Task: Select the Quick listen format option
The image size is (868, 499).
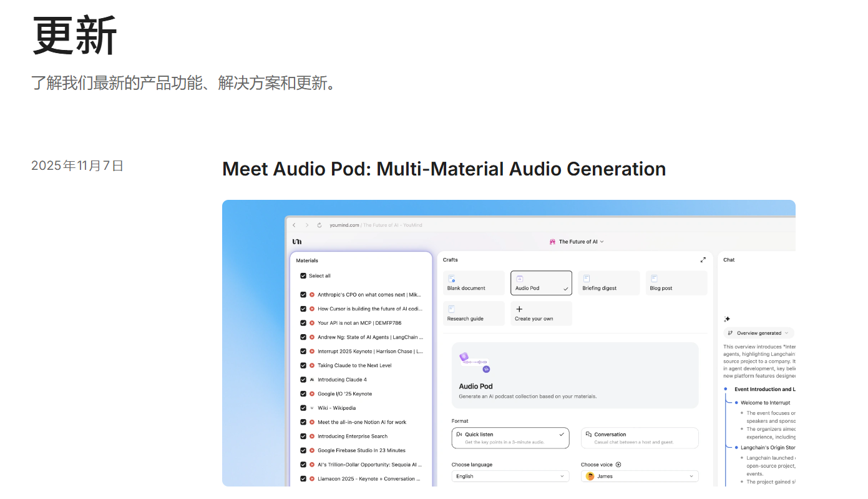Action: point(510,438)
